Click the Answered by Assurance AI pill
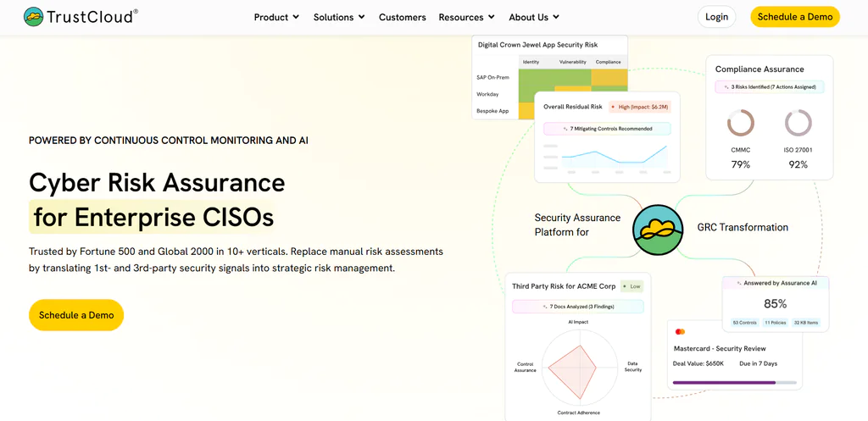 coord(776,283)
